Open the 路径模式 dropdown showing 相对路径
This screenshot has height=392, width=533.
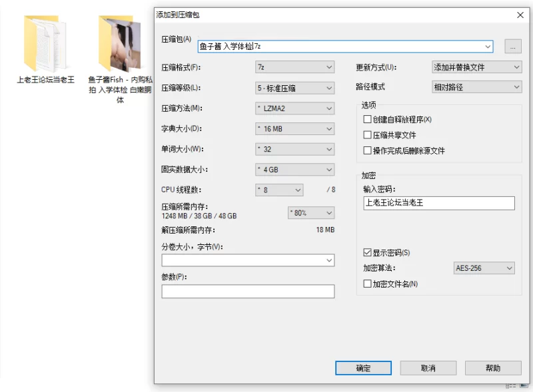476,87
